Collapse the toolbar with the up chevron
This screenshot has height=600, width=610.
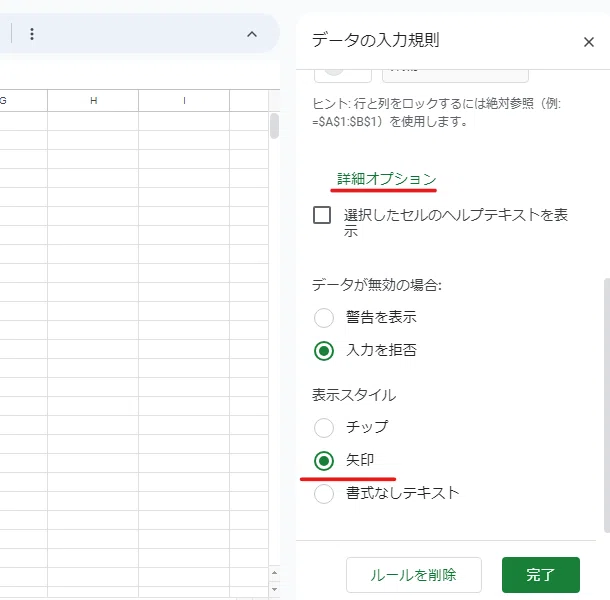click(x=252, y=34)
